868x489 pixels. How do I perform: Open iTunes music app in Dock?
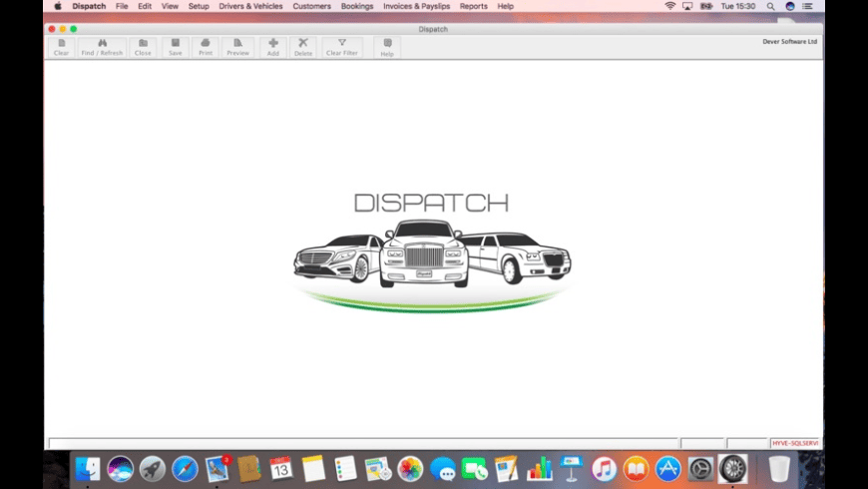(x=604, y=469)
